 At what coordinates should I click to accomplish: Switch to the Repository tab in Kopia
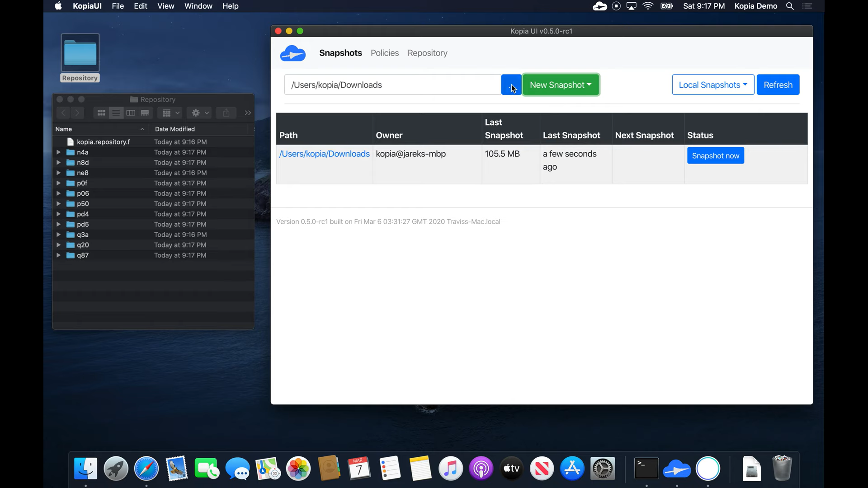tap(427, 53)
